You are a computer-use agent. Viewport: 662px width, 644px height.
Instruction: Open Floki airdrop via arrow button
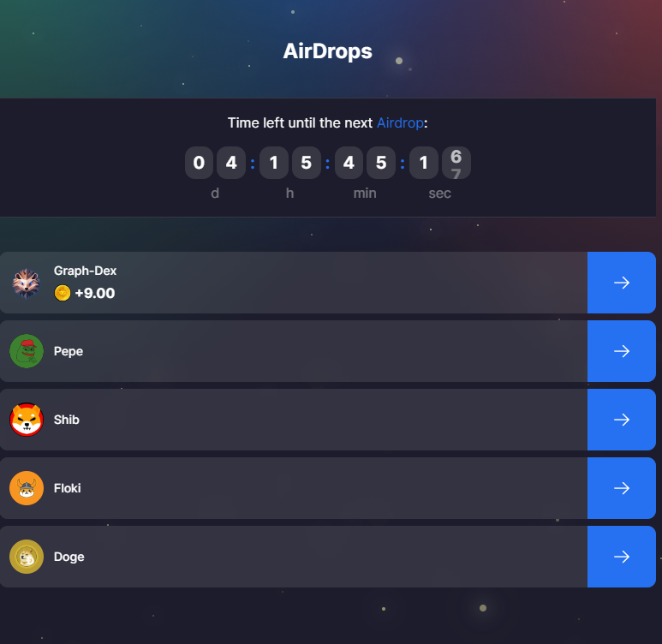pos(622,488)
